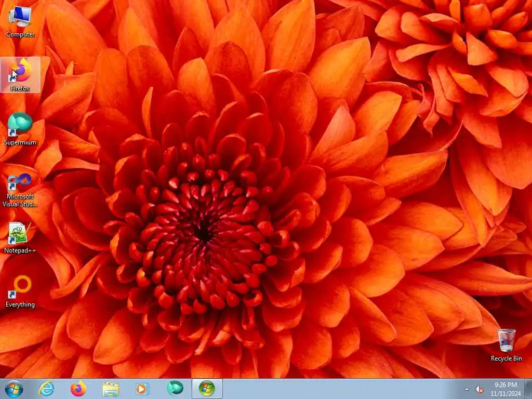Screen dimensions: 532x399
Task: Launch Internet Explorer from taskbar
Action: coord(46,389)
